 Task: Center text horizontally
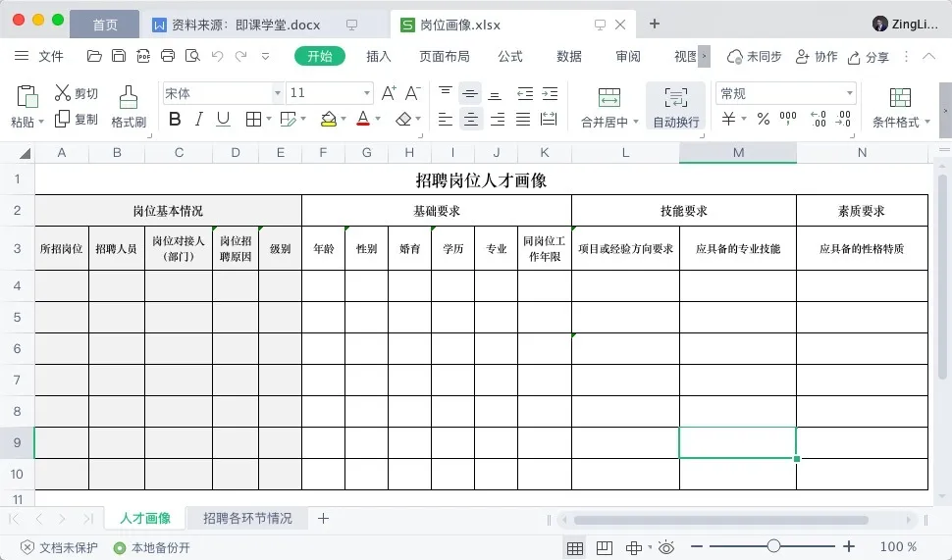click(x=470, y=119)
